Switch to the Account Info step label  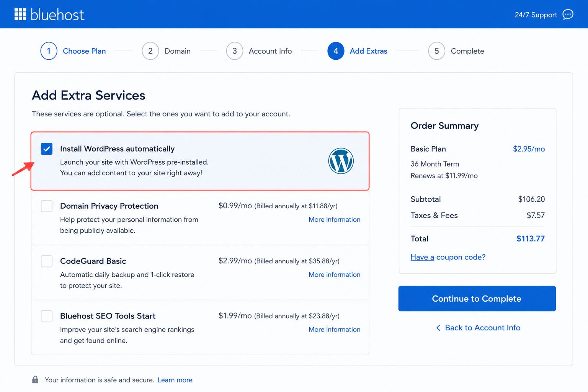[x=270, y=51]
